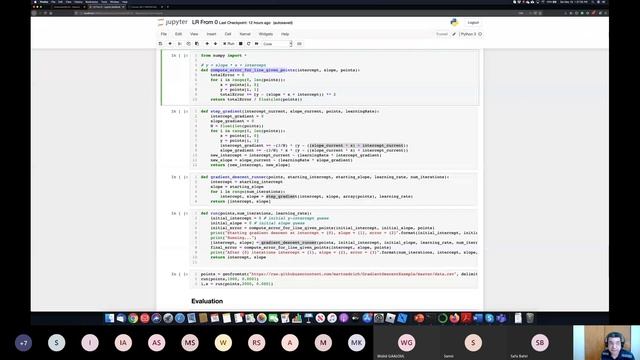Move selected cell up with arrow icon
Image resolution: width=640 pixels, height=360 pixels.
tap(207, 44)
